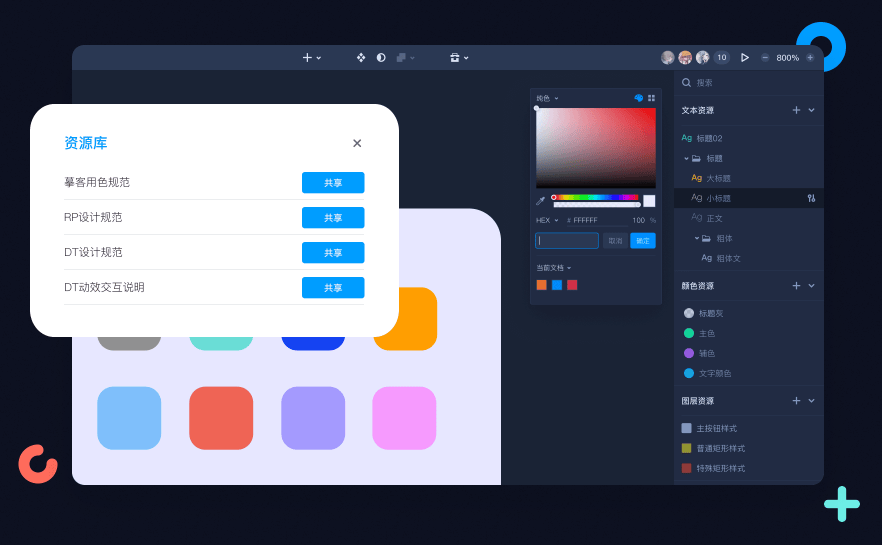Click 共享 button for 摹客用色规范
This screenshot has width=882, height=545.
[x=333, y=183]
